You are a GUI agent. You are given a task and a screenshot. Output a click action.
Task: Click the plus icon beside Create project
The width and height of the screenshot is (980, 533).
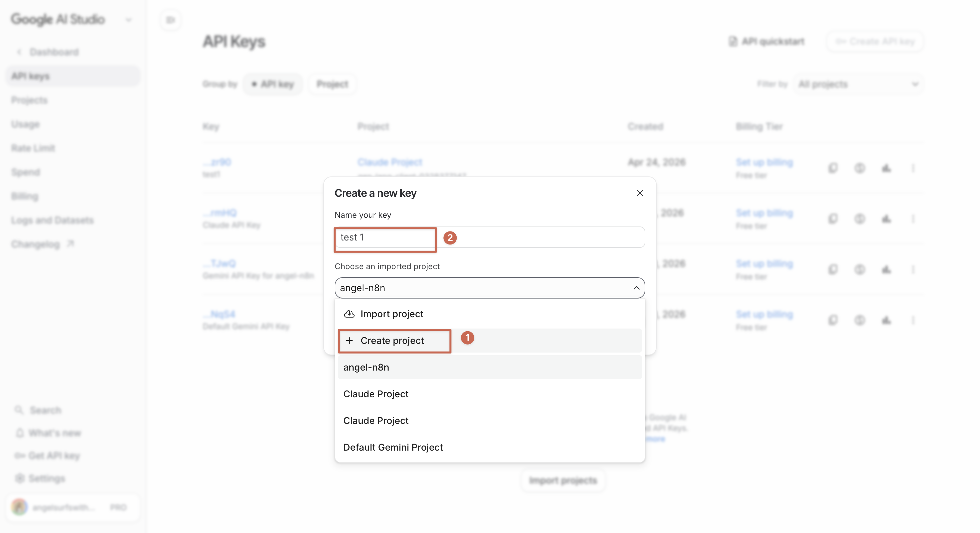(349, 340)
